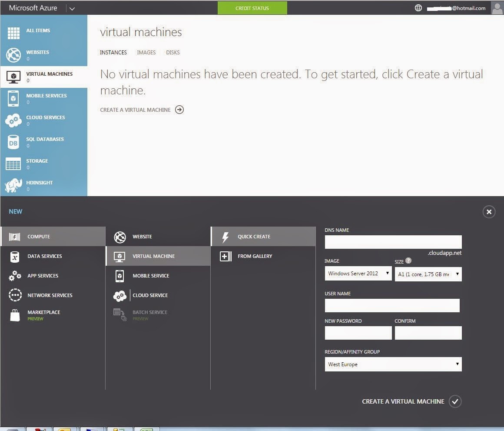This screenshot has height=431, width=504.
Task: Focus the New Password field
Action: pyautogui.click(x=358, y=333)
